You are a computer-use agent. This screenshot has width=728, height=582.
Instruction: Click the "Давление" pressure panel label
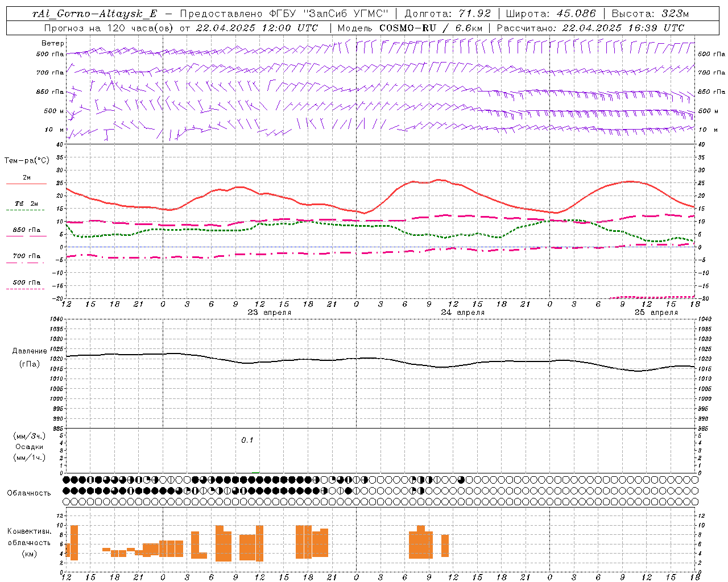[x=30, y=351]
